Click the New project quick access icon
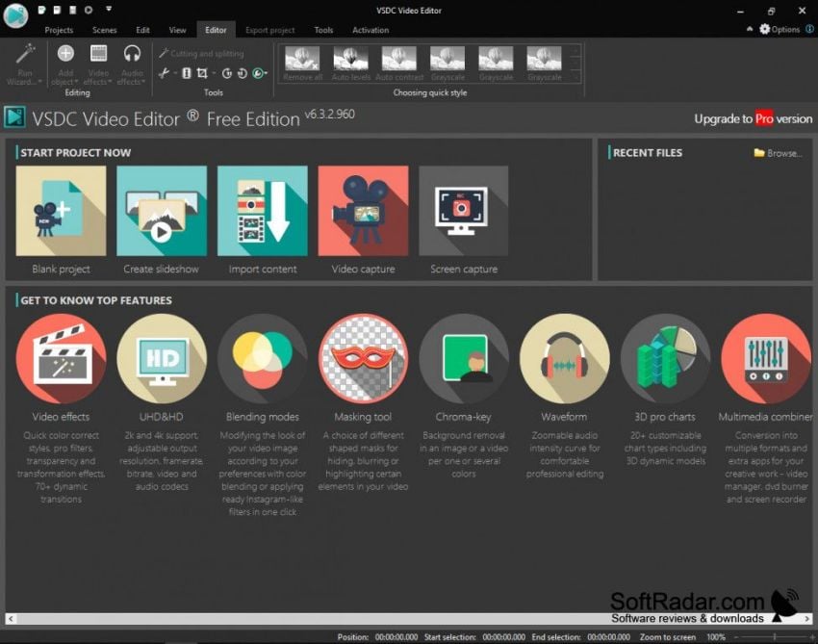This screenshot has height=644, width=818. pos(41,10)
